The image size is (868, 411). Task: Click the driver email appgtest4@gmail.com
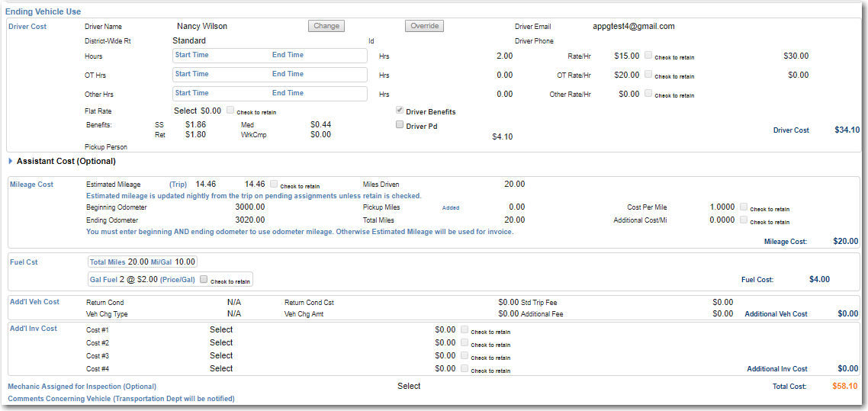click(633, 26)
